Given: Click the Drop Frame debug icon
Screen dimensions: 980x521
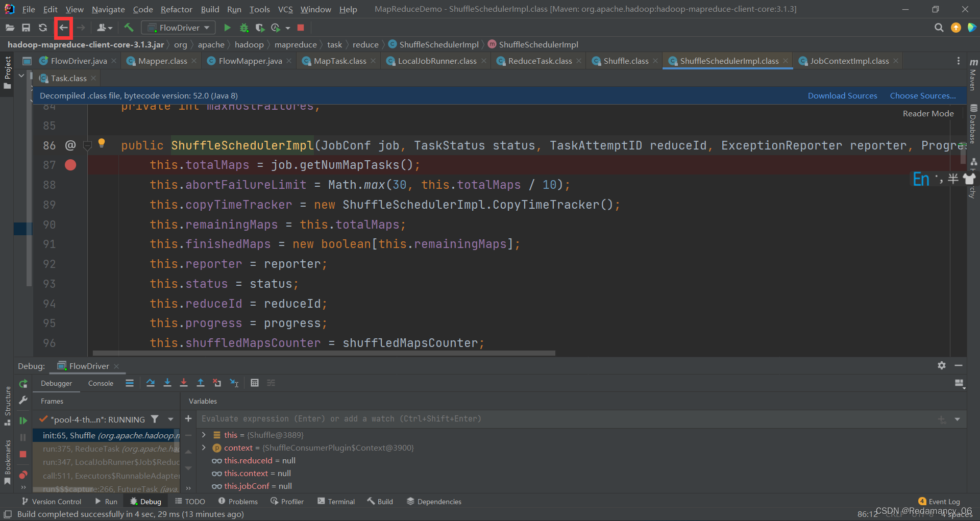Looking at the screenshot, I should [x=217, y=383].
